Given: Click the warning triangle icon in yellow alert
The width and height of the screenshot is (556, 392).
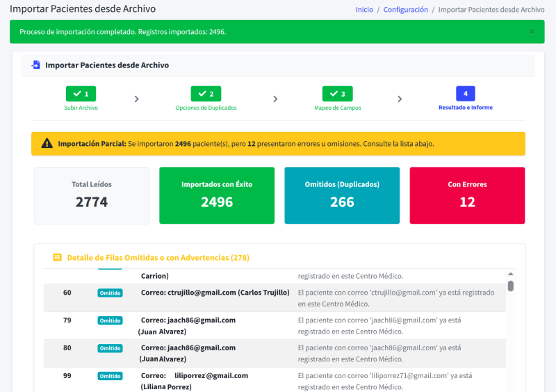Looking at the screenshot, I should pos(47,143).
